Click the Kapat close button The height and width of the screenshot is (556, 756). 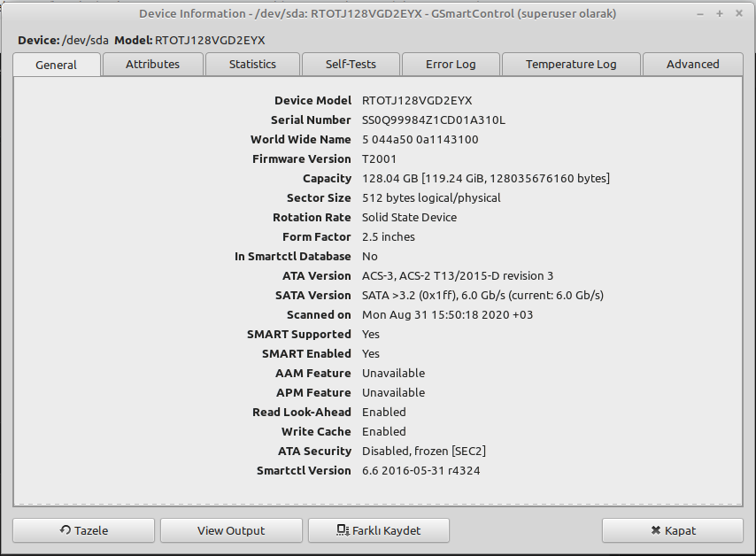(x=673, y=530)
